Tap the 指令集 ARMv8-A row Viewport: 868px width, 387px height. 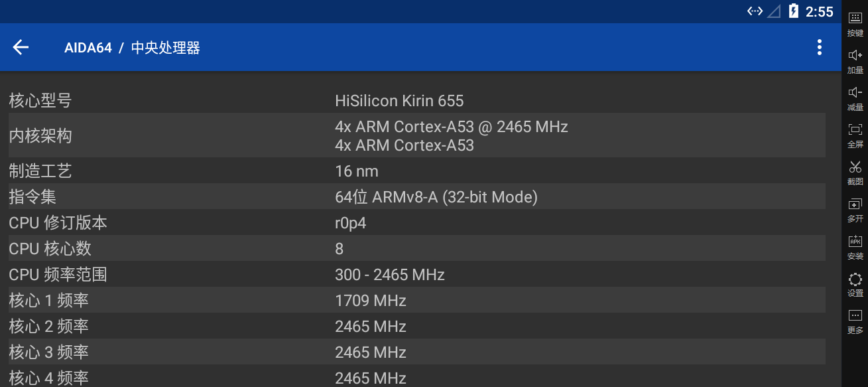416,196
